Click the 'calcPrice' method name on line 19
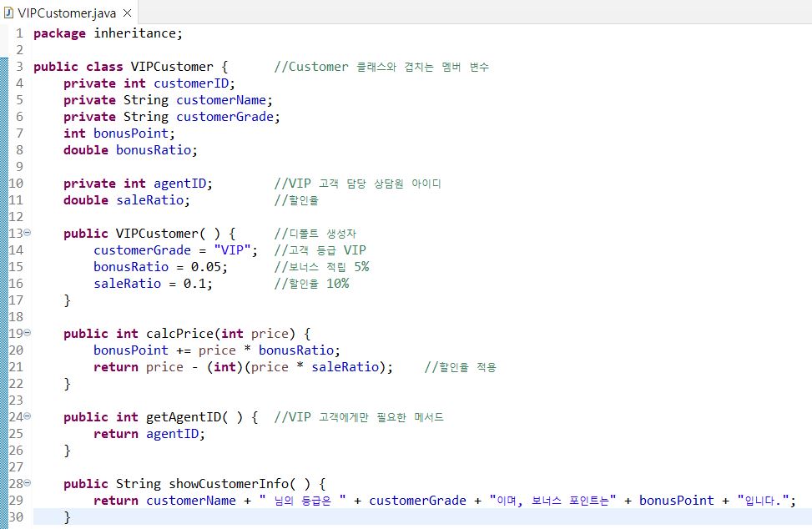812x529 pixels. point(179,334)
